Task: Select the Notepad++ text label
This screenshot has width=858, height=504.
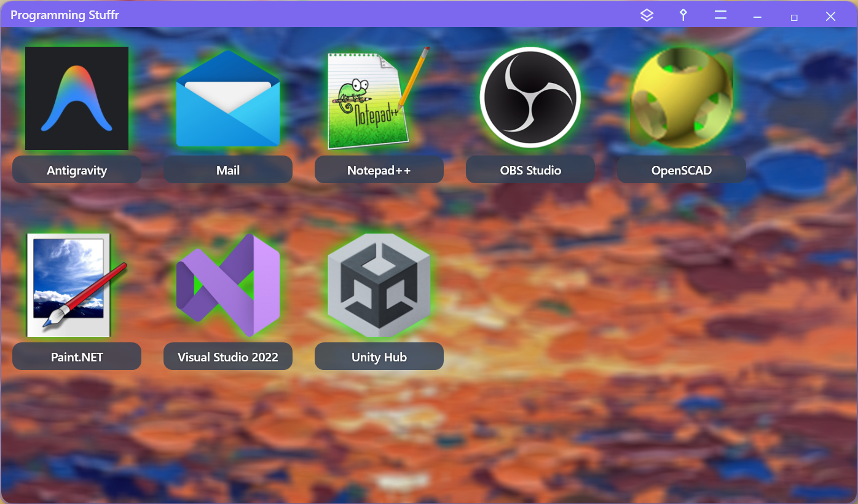Action: point(379,170)
